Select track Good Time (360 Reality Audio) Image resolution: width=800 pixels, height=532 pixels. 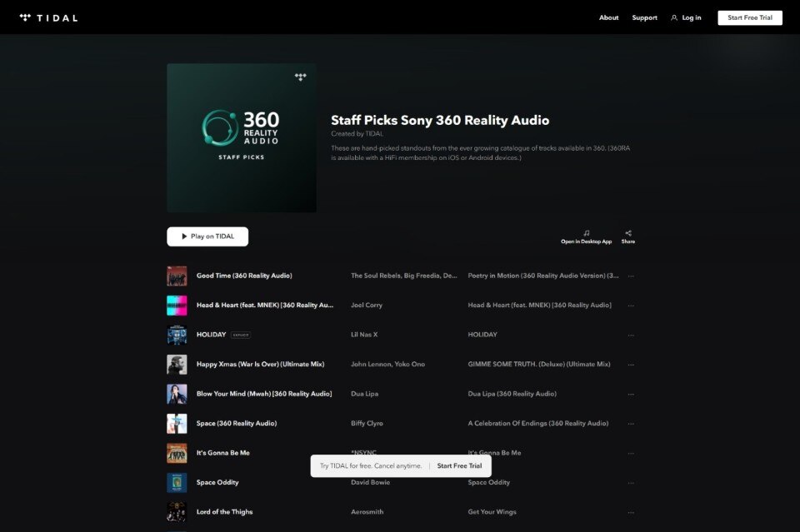point(244,276)
